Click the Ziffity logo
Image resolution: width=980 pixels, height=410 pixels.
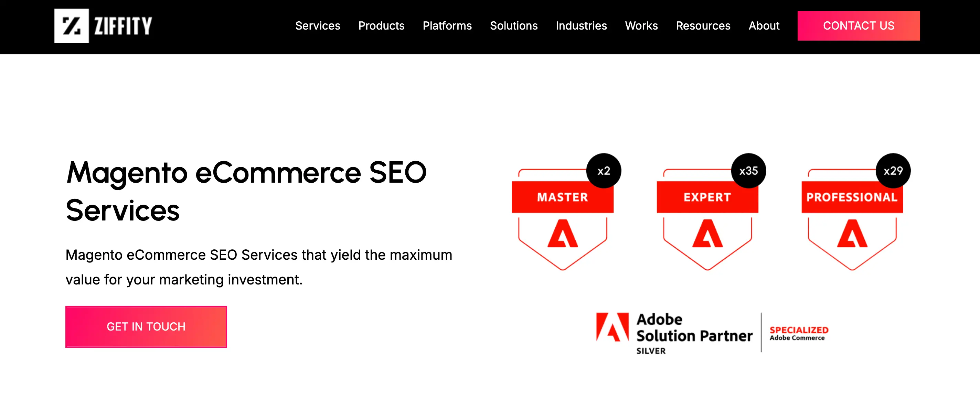coord(103,25)
